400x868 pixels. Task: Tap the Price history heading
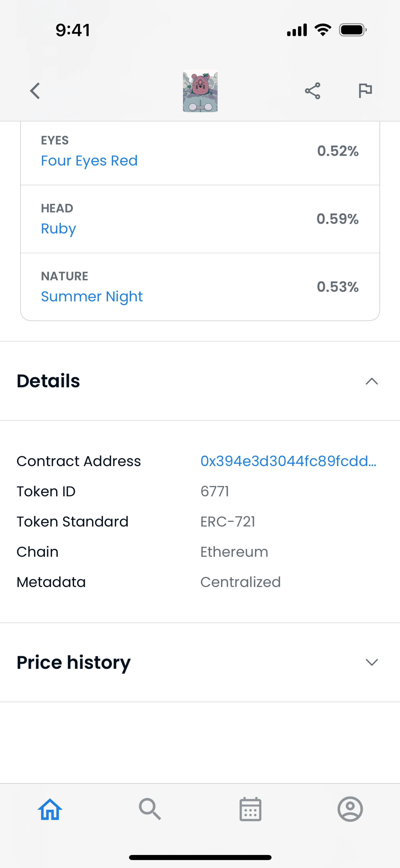(73, 662)
